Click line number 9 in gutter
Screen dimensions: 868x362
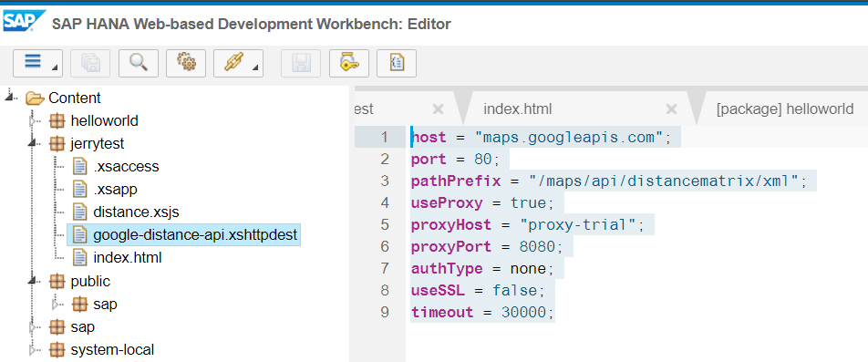[385, 312]
